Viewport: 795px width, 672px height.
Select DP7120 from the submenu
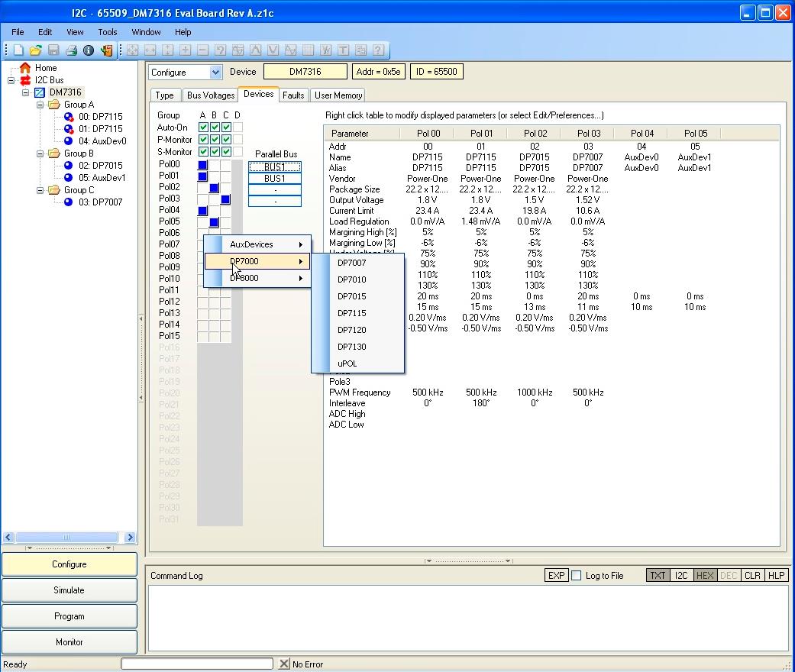(352, 330)
